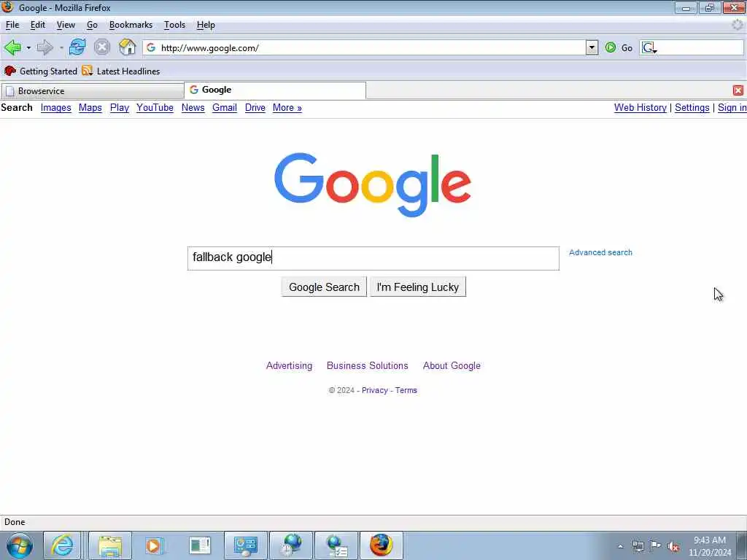Viewport: 747px width, 560px height.
Task: Open Windows Explorer from taskbar
Action: pos(110,545)
